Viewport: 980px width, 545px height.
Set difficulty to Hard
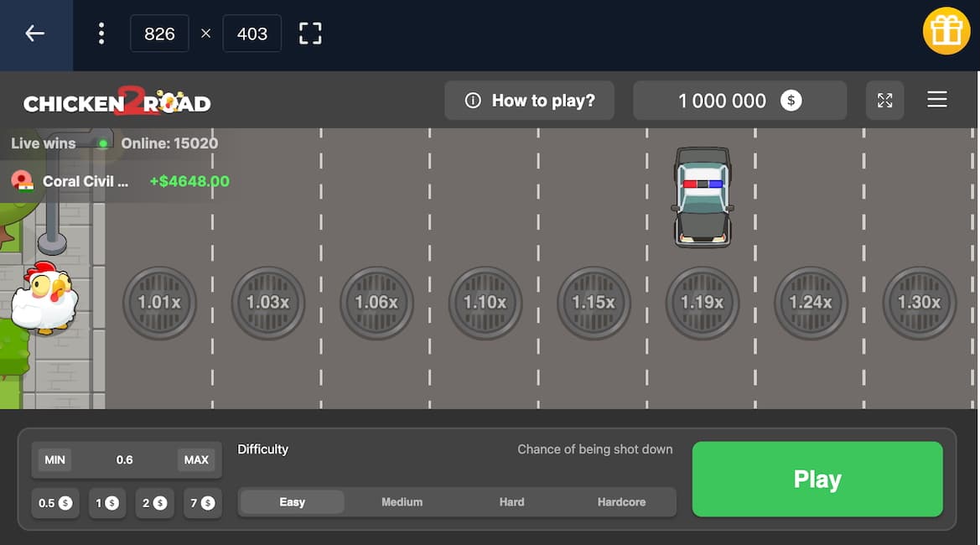(x=511, y=502)
